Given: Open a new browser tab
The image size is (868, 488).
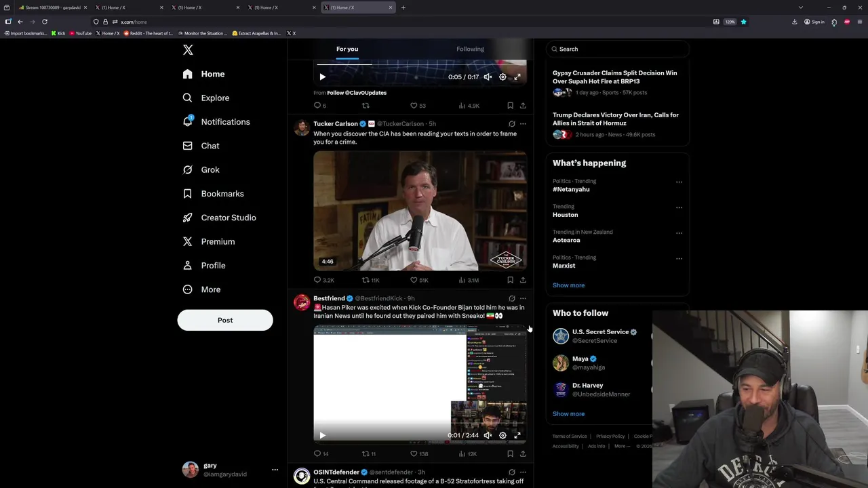Looking at the screenshot, I should click(x=403, y=7).
